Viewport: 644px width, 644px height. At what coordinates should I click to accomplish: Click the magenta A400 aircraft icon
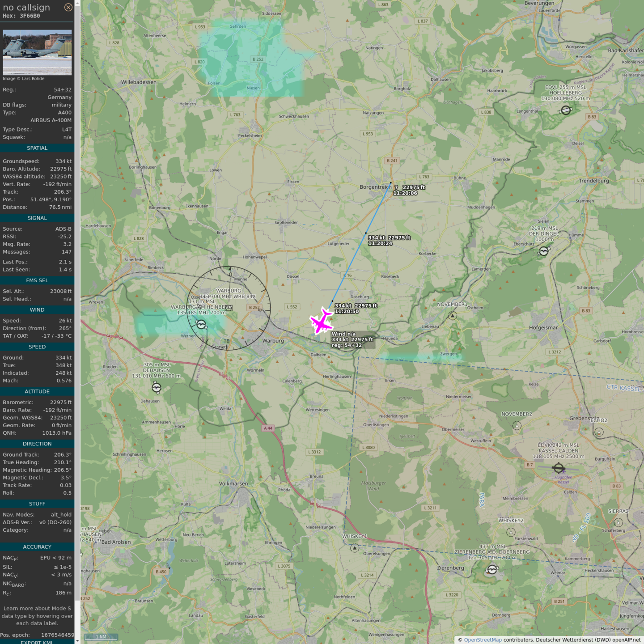321,321
